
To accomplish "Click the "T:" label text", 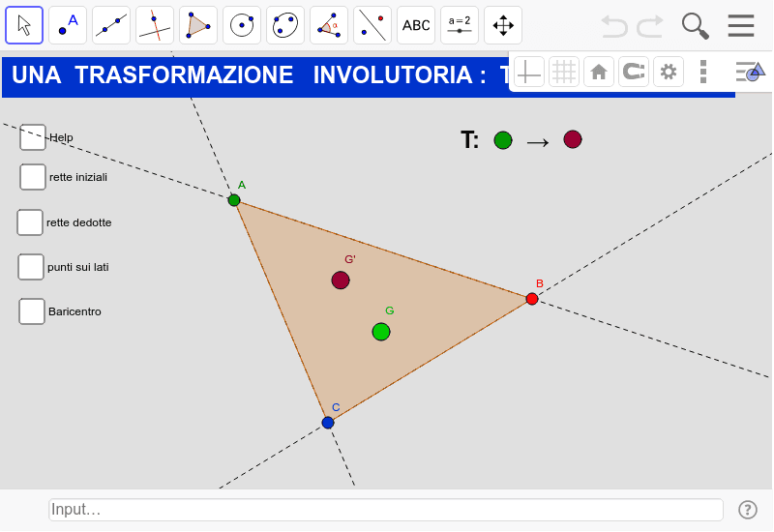I will point(469,140).
